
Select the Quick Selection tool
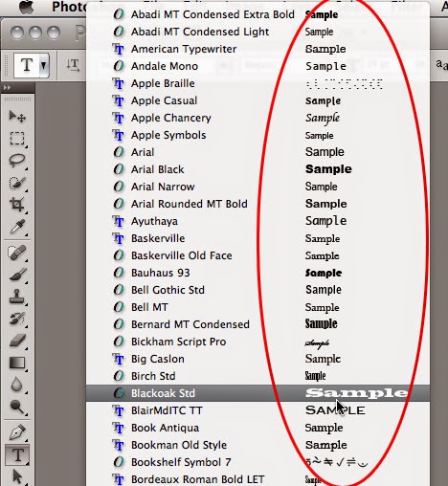[x=17, y=183]
